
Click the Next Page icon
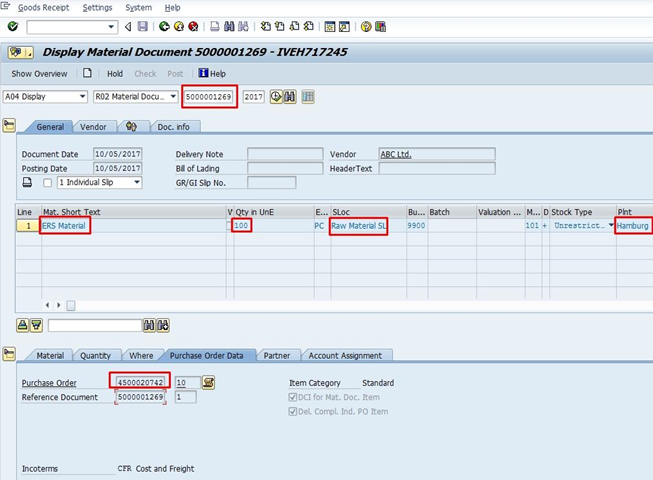(294, 27)
